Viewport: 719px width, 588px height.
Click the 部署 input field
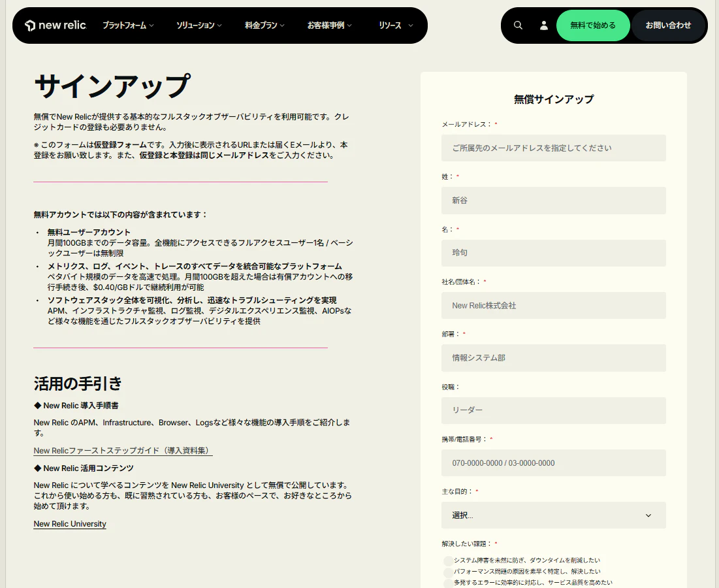[x=554, y=358]
